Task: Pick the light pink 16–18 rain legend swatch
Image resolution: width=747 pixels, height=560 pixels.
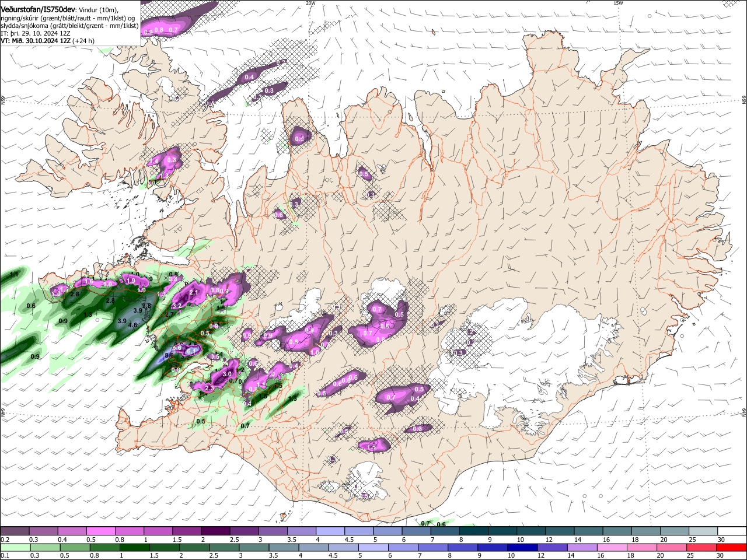Action: 613,547
